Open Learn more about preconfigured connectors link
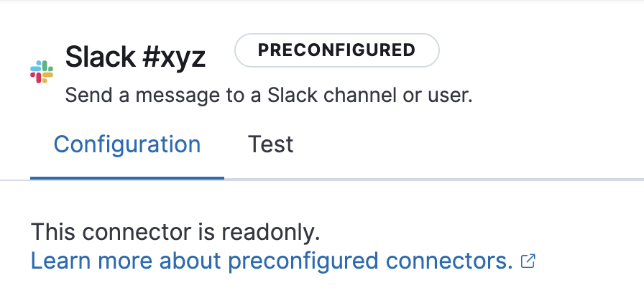 tap(272, 261)
